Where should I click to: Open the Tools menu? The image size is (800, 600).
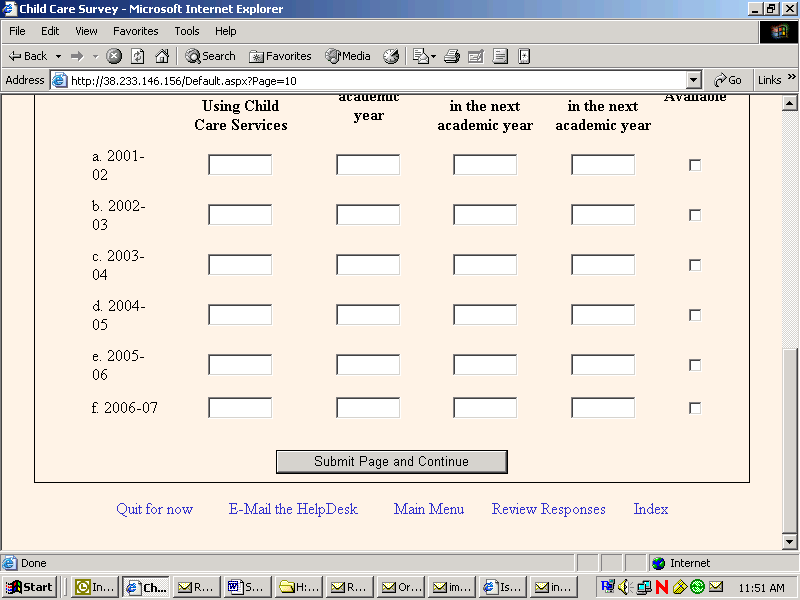[187, 31]
